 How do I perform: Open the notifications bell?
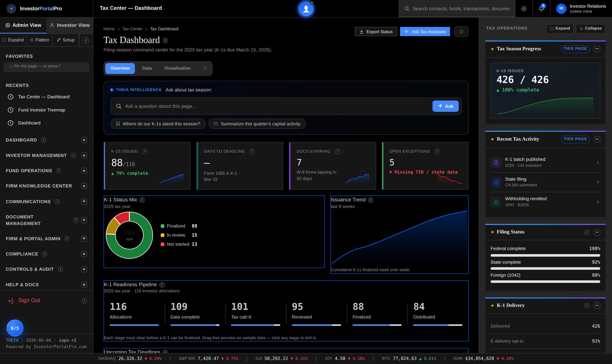(541, 9)
